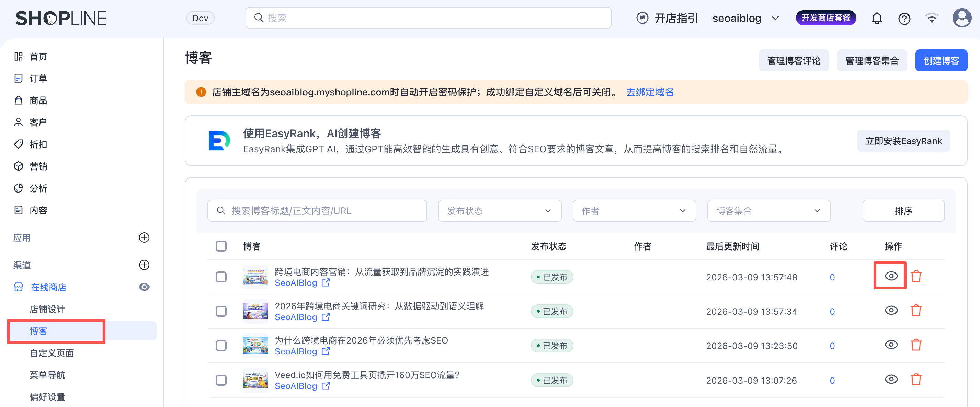This screenshot has height=407, width=980.
Task: Delete the Veed.io blog post
Action: 916,380
